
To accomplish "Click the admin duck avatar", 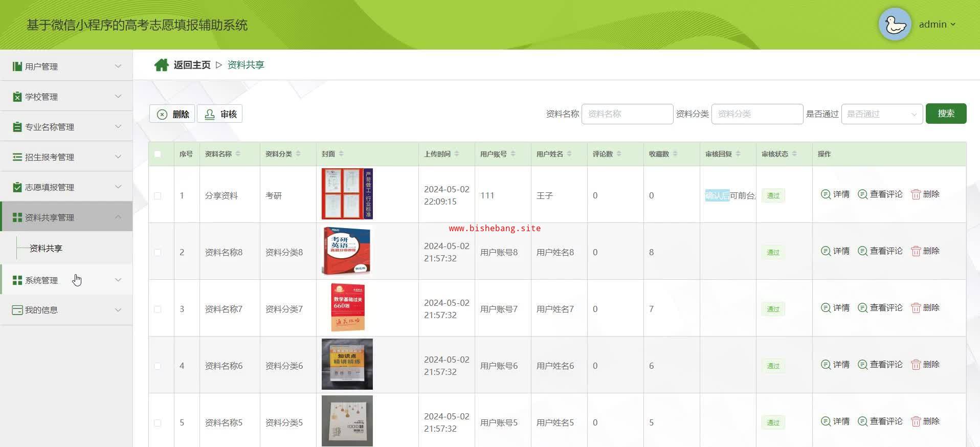I will [895, 24].
